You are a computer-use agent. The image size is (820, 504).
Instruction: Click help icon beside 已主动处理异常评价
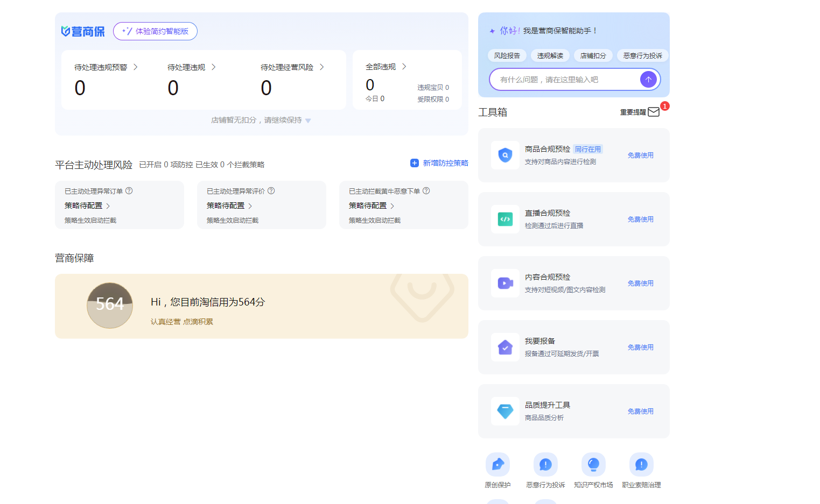(x=271, y=191)
